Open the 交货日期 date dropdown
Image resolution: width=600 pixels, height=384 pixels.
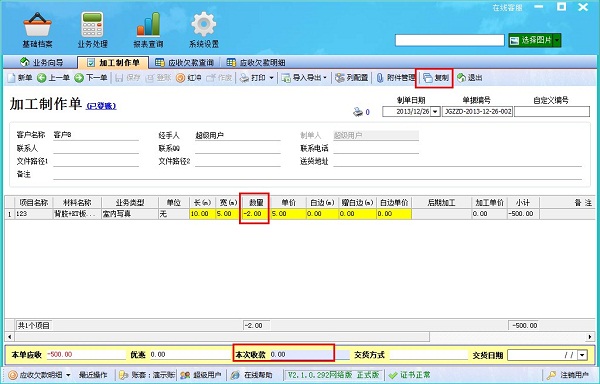tap(582, 355)
